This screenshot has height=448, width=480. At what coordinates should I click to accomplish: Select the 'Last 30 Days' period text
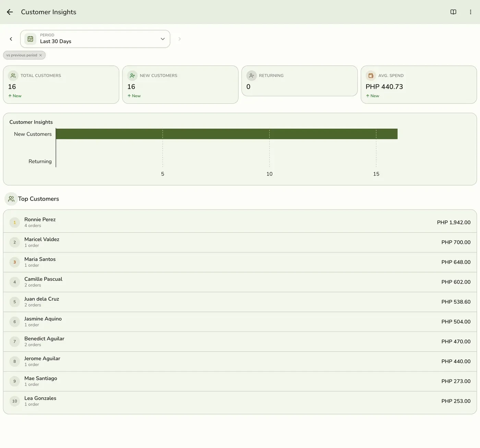click(56, 41)
